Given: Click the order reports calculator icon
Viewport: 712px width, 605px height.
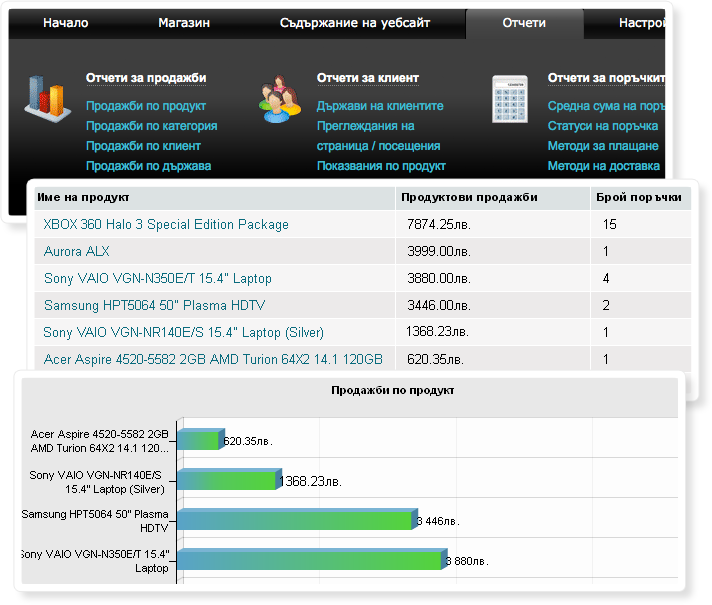Looking at the screenshot, I should tap(510, 100).
